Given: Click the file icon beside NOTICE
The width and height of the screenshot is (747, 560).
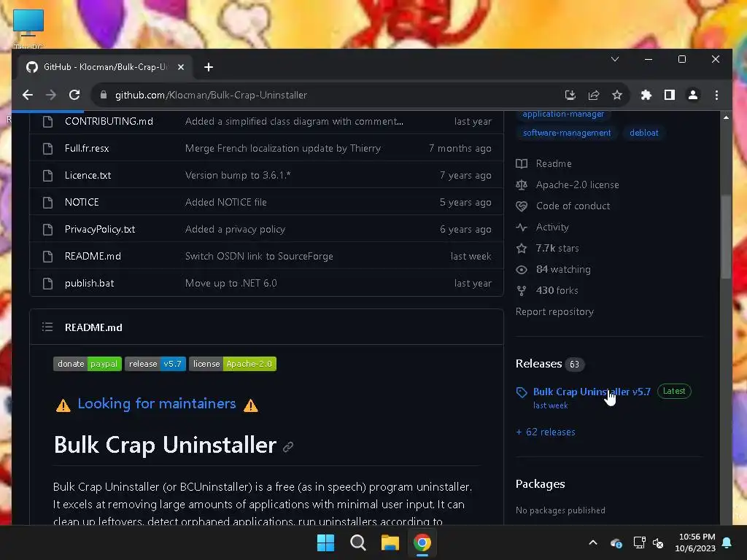Looking at the screenshot, I should click(47, 203).
